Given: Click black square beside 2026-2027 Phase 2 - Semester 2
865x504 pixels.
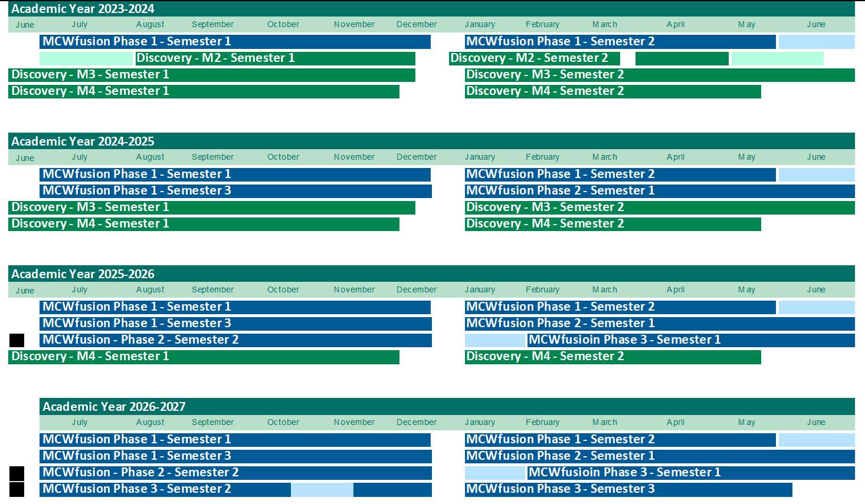Looking at the screenshot, I should tap(17, 473).
